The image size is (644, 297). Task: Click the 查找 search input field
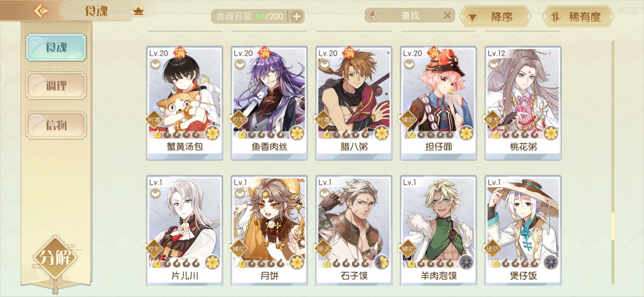(x=410, y=15)
